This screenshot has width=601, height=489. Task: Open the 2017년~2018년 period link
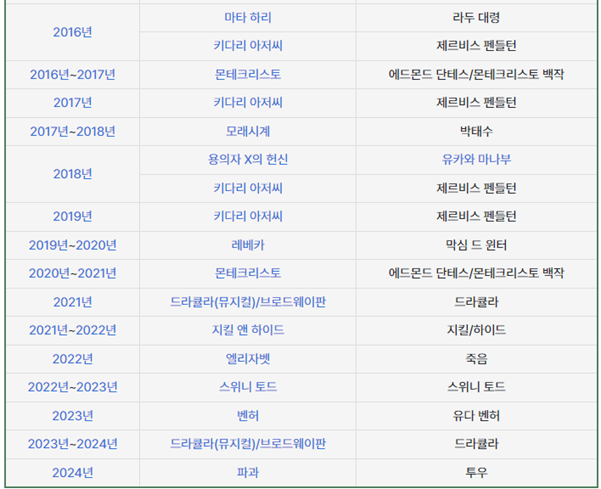72,131
